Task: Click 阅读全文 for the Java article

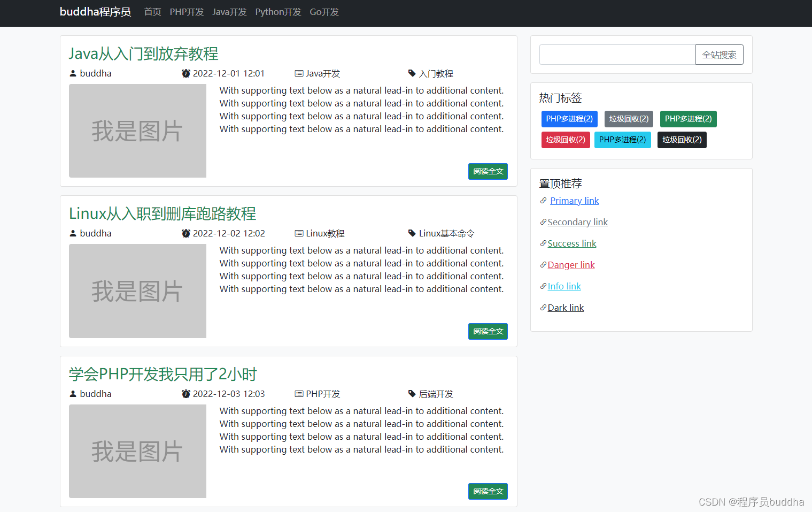Action: 488,171
